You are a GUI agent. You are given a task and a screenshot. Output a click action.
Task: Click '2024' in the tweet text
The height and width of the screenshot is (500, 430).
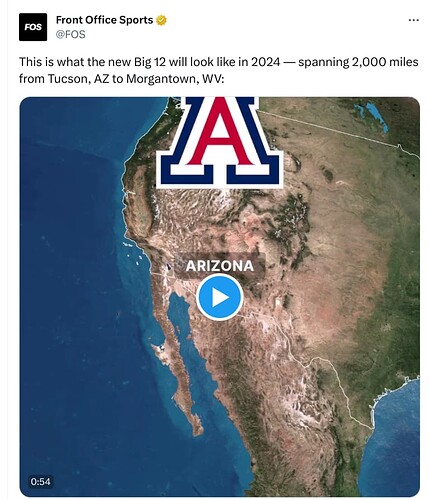coord(265,62)
